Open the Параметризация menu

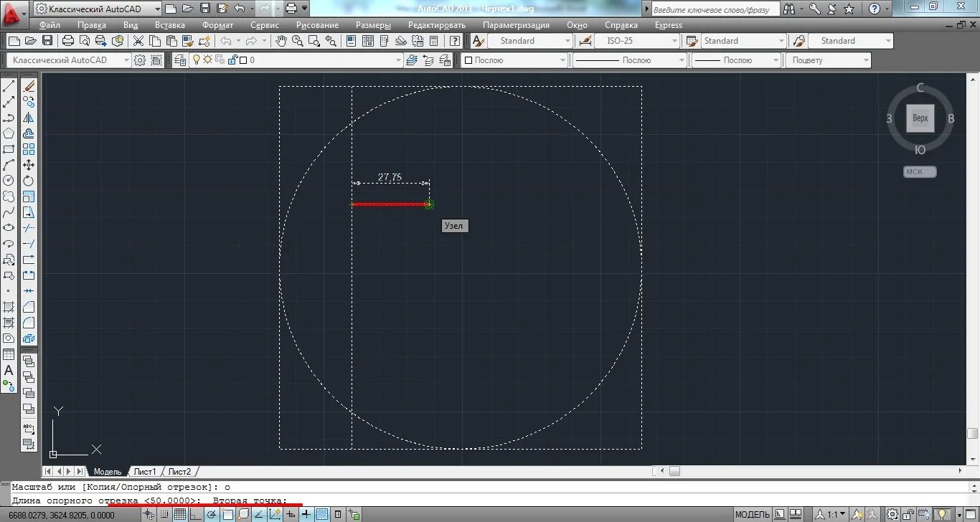pos(516,25)
